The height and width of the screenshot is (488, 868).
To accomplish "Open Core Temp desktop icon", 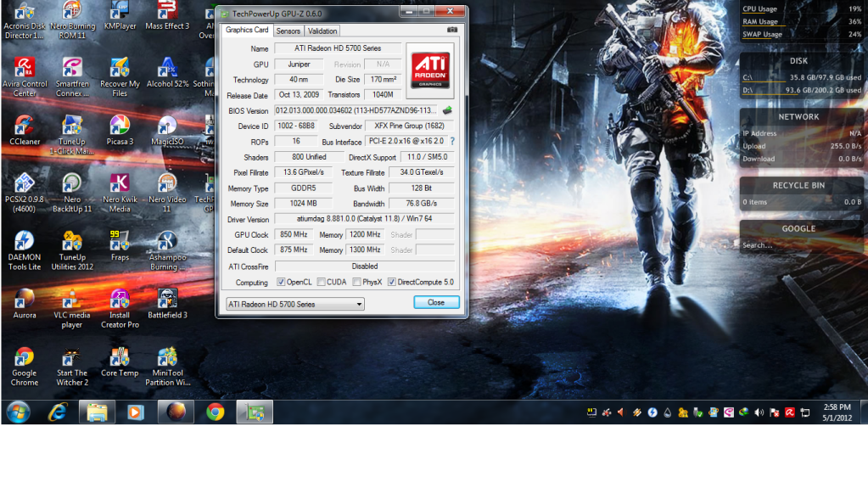I will point(120,362).
